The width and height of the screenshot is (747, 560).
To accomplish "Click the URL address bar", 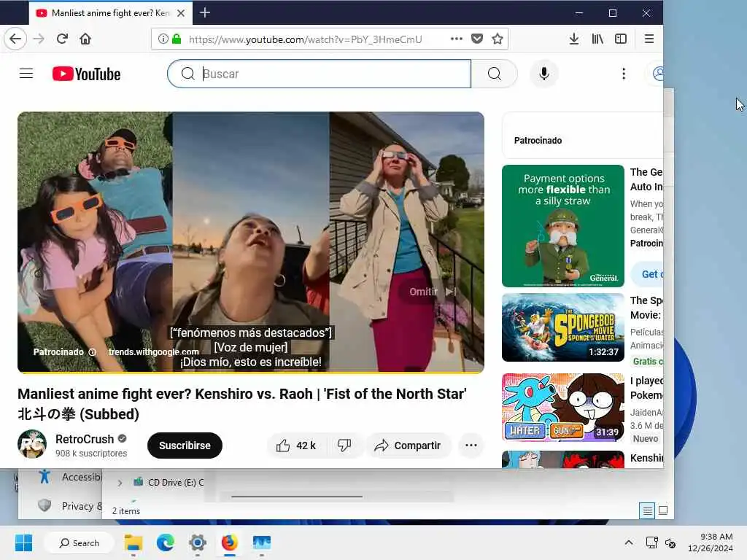I will [x=305, y=39].
